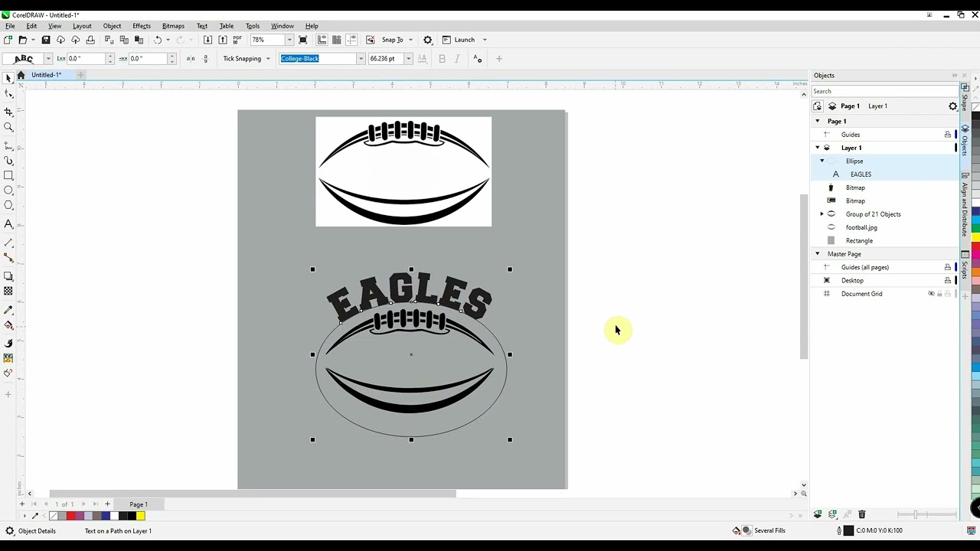Toggle Italic text formatting
980x551 pixels.
(x=457, y=59)
